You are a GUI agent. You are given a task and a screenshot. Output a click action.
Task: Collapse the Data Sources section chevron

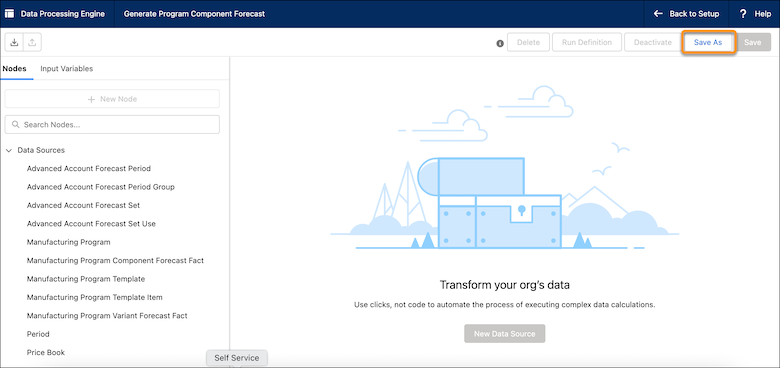click(8, 150)
